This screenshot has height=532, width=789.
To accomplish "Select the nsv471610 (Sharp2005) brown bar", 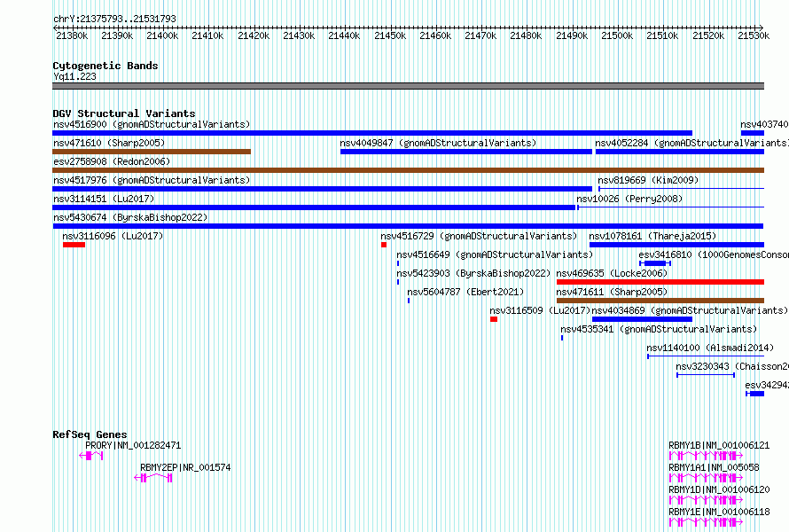I will coord(152,152).
